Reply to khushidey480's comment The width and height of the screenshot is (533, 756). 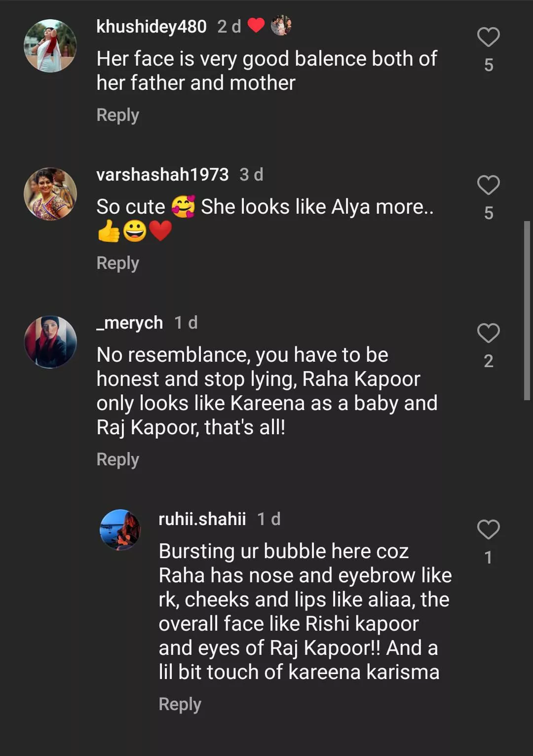click(117, 115)
